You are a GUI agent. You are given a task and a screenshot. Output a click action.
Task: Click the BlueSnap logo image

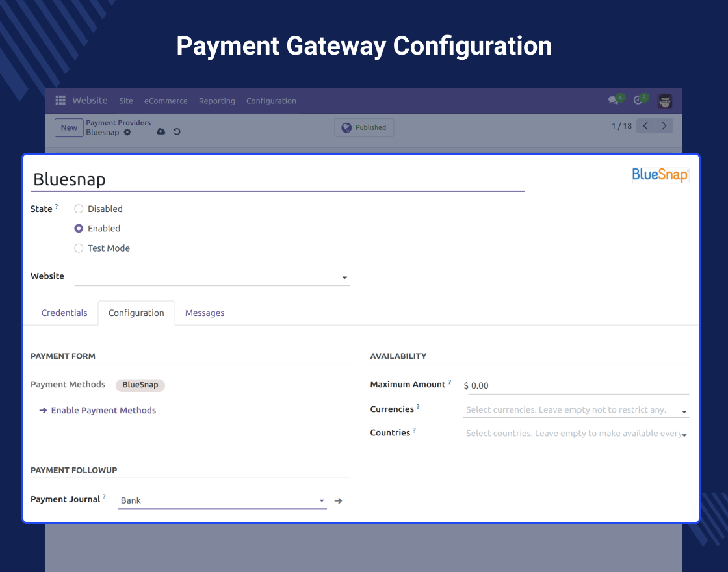coord(660,175)
